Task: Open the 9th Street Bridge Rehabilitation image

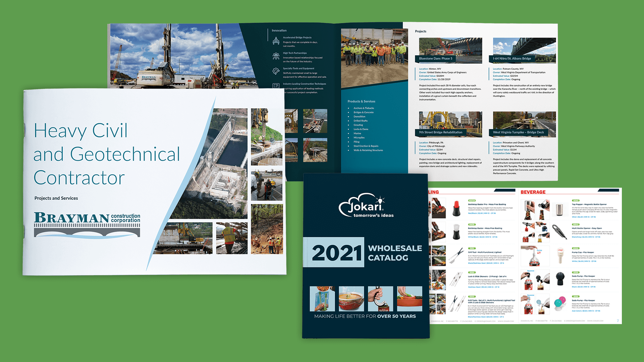Action: [450, 121]
